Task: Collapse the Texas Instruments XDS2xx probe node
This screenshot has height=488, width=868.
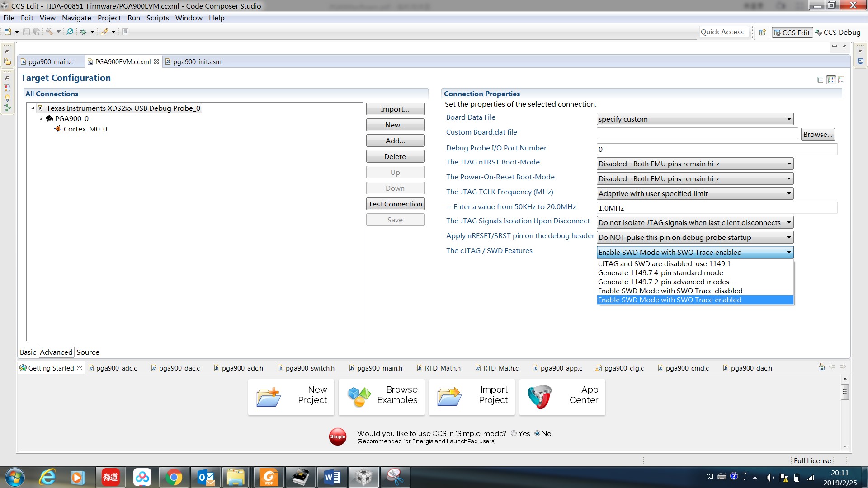Action: tap(33, 108)
